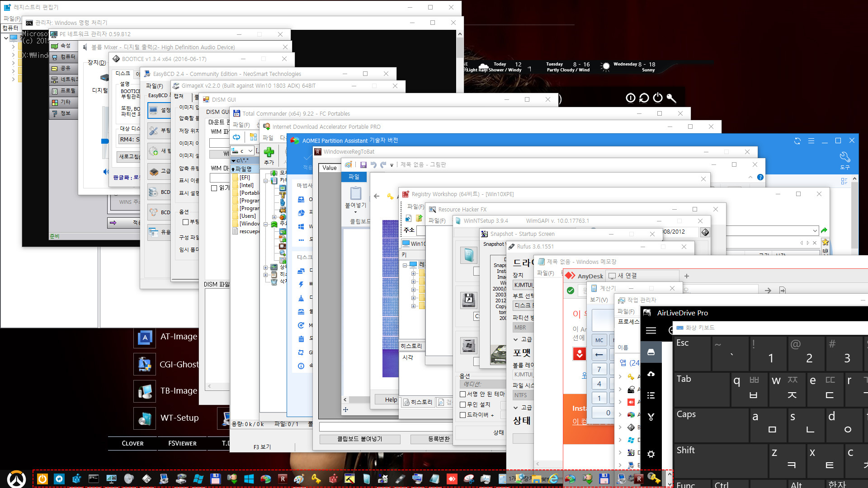This screenshot has width=868, height=488.
Task: Click the paste from clipboard button '클립보드 붙여넣기'
Action: pyautogui.click(x=360, y=439)
